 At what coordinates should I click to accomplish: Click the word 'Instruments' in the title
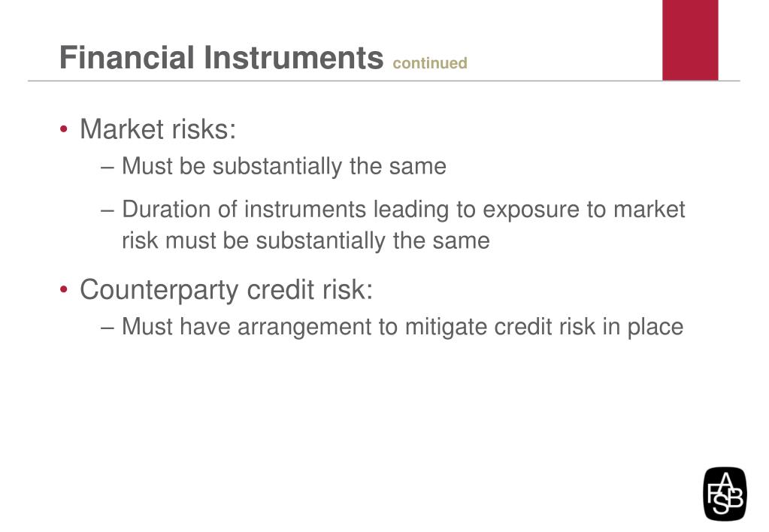293,57
